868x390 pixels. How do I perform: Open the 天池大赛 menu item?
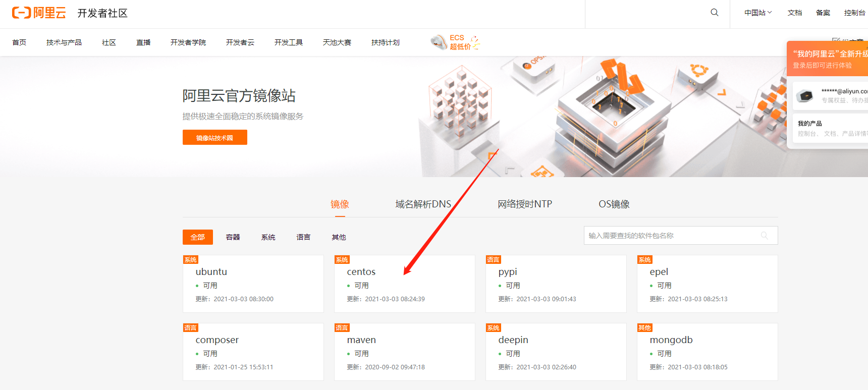(x=337, y=42)
